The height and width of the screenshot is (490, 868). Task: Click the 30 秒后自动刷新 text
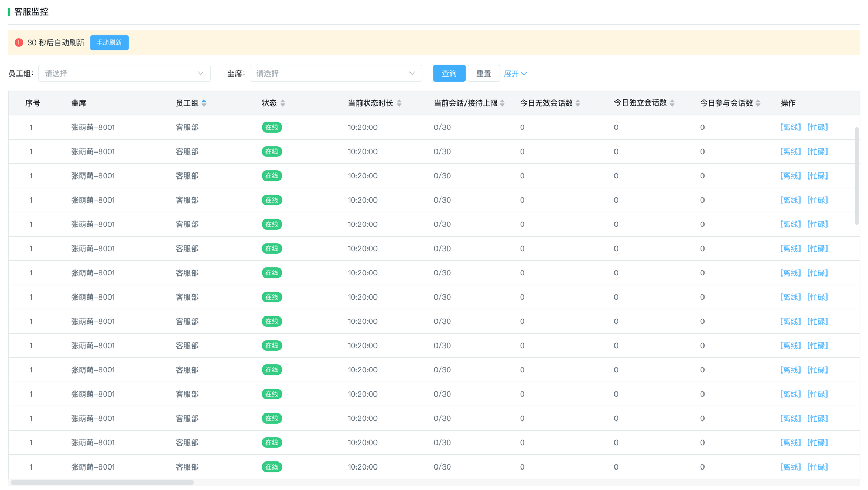pos(56,43)
